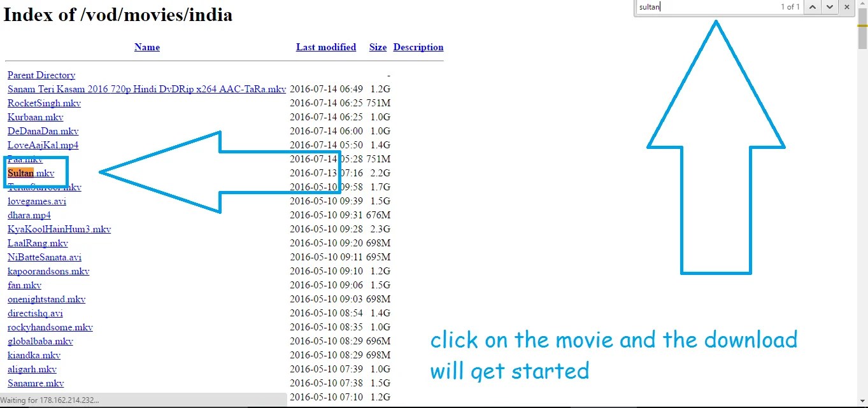Click the next match down arrow in find bar

pos(829,7)
